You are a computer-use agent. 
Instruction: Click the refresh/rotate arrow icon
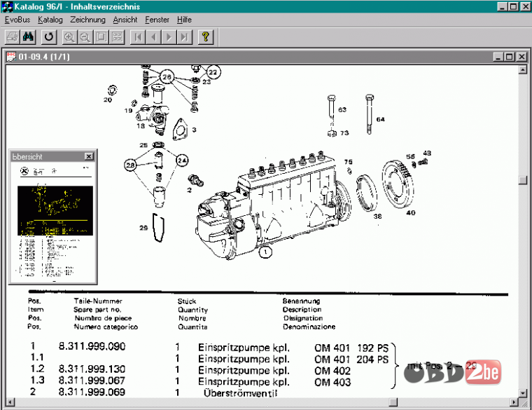(49, 36)
